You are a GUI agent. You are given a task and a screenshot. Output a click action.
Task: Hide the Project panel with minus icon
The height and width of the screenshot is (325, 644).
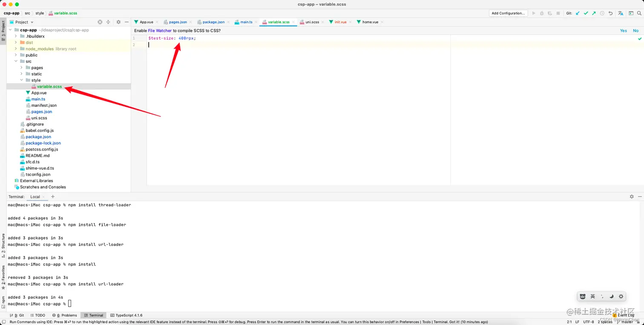pyautogui.click(x=126, y=22)
